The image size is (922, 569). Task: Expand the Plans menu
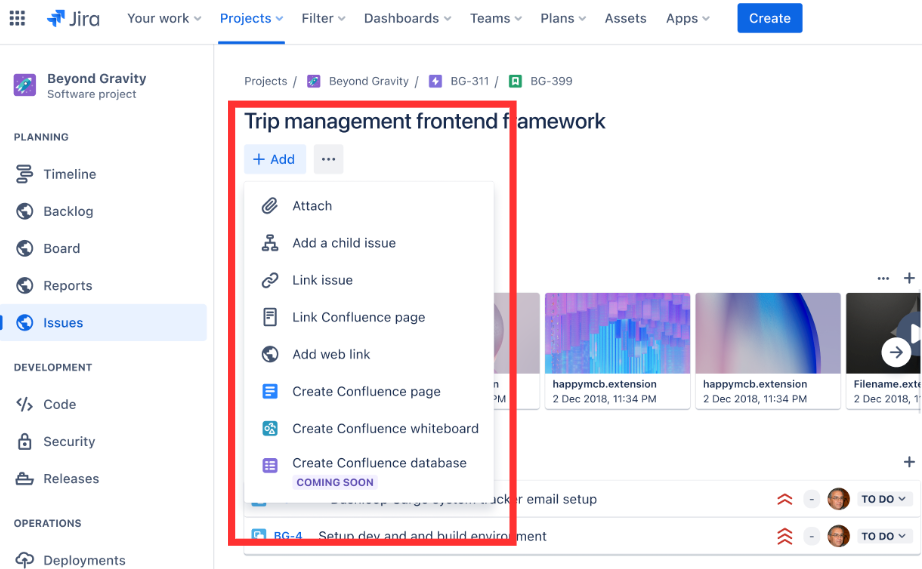pos(563,18)
